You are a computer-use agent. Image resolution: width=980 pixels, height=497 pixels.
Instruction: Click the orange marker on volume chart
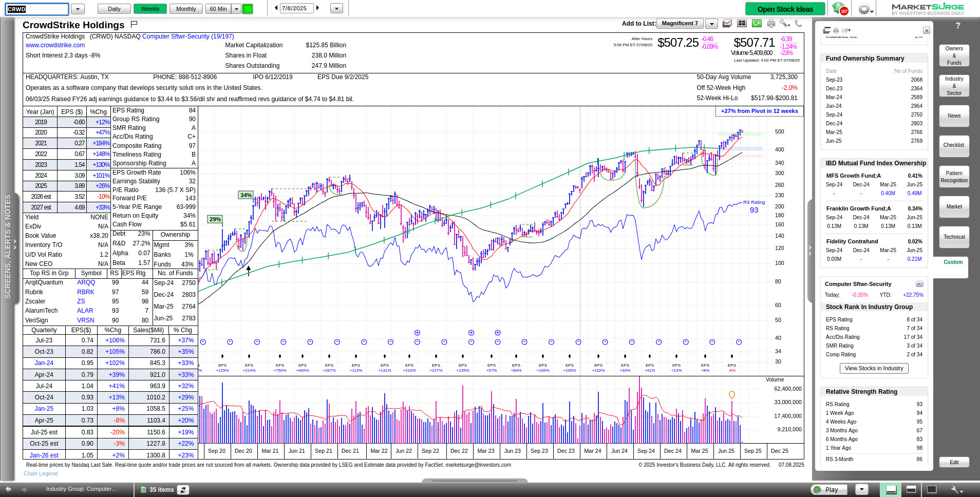732,395
